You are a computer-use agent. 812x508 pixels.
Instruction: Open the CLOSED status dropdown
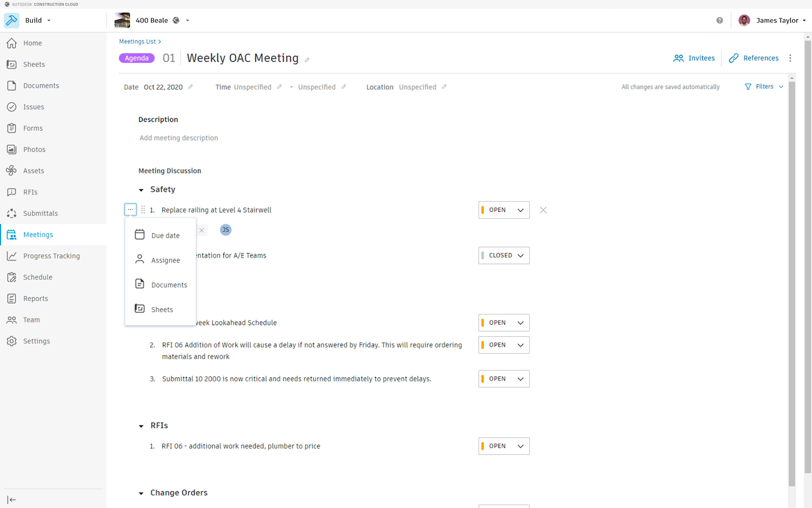click(x=504, y=256)
